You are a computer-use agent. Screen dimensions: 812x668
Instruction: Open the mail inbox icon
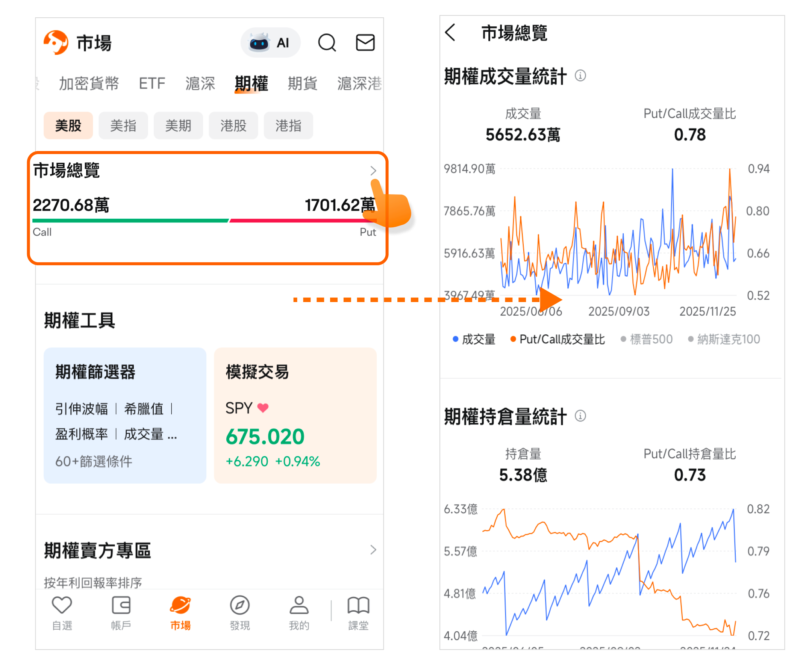click(365, 43)
